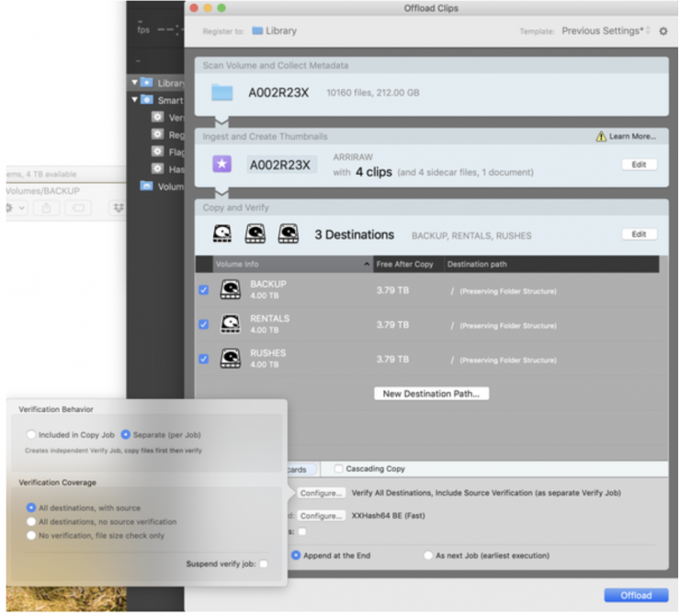Screen dimensions: 680x616
Task: Click the Finder share icon
Action: [x=46, y=209]
